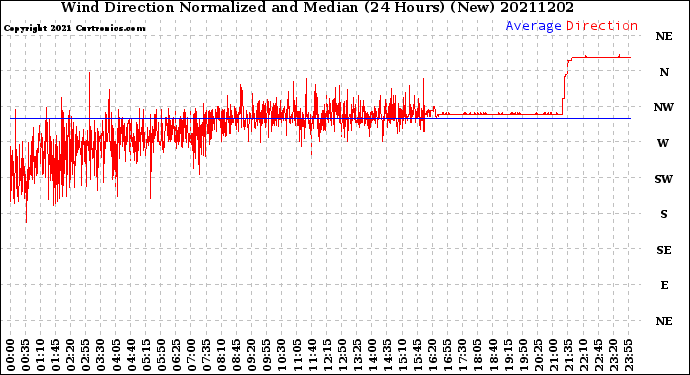Click the '20:25' time axis label
The image size is (690, 375).
coord(538,355)
